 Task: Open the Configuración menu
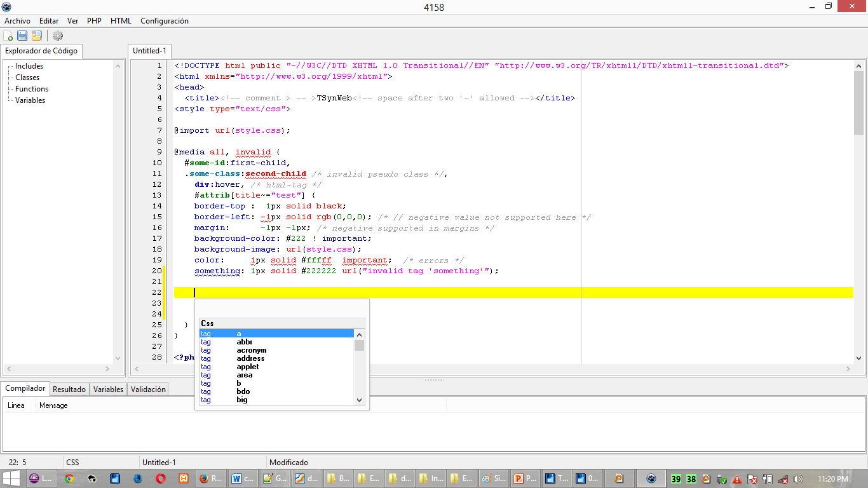pos(165,21)
